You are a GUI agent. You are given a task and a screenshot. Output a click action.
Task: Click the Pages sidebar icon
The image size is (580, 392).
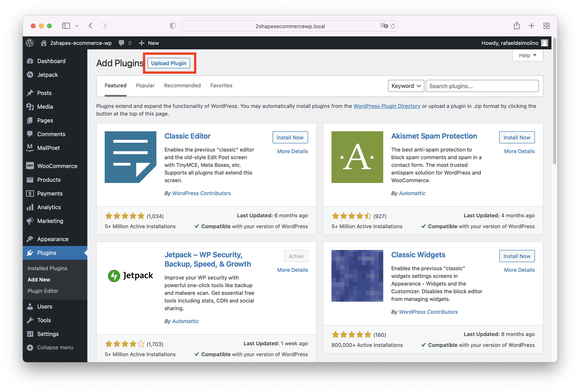(x=30, y=120)
